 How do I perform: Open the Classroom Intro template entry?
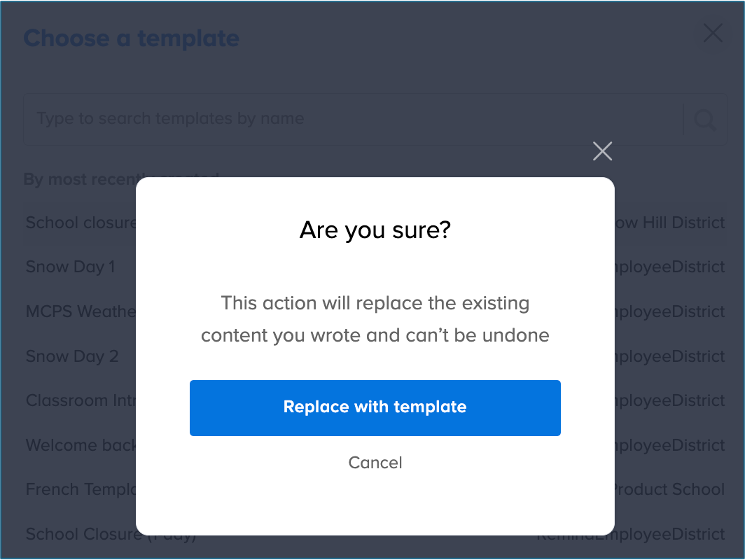(77, 400)
